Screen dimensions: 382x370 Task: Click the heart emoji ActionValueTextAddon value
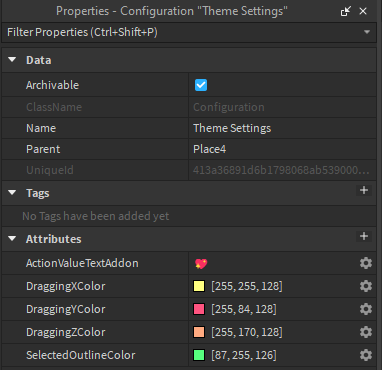201,264
